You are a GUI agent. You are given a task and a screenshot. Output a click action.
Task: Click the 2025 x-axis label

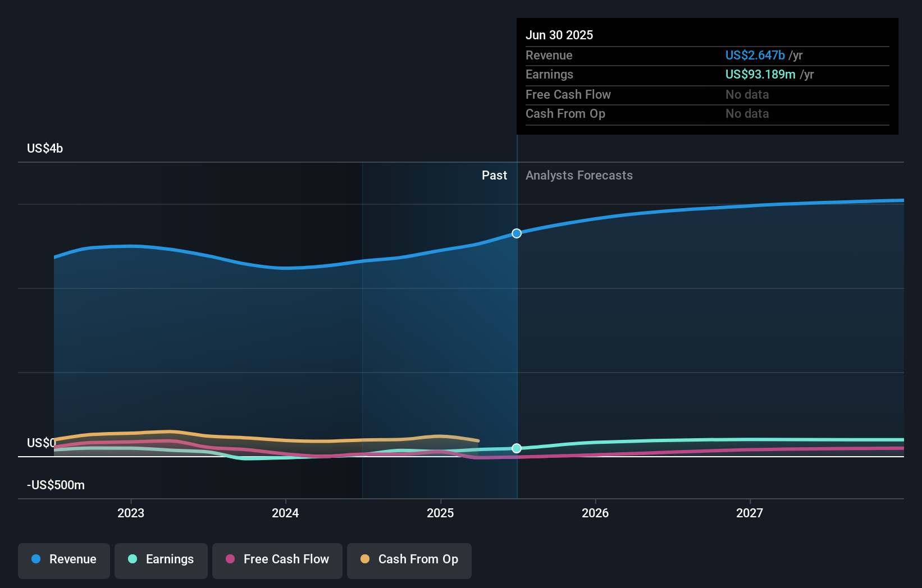[440, 513]
